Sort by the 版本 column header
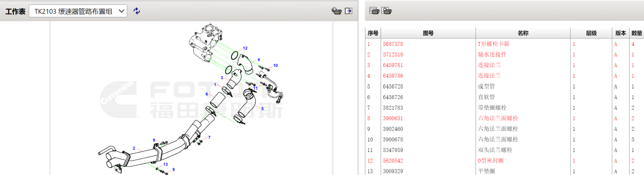The width and height of the screenshot is (644, 175). pyautogui.click(x=621, y=33)
